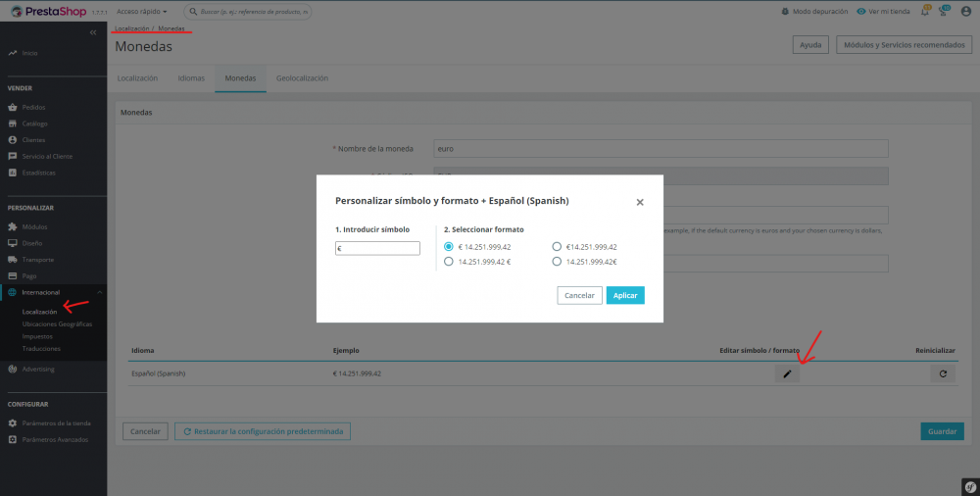This screenshot has width=980, height=496.
Task: Click Localización breadcrumb link
Action: [x=132, y=28]
